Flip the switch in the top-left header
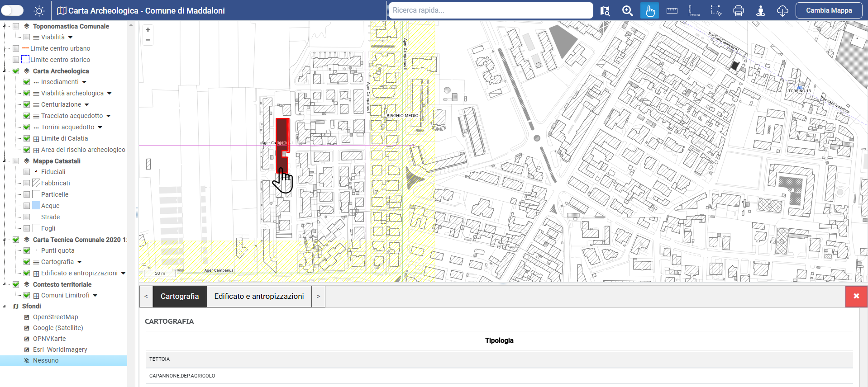This screenshot has width=868, height=387. click(x=12, y=10)
